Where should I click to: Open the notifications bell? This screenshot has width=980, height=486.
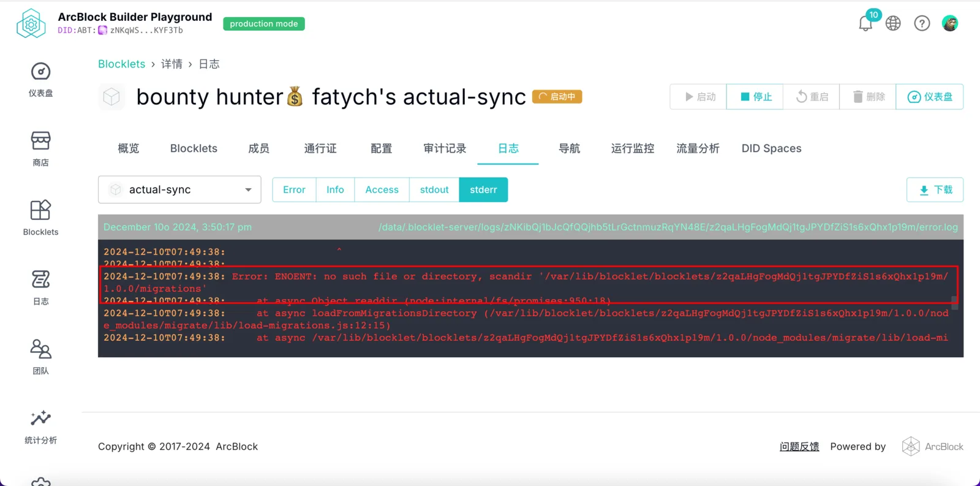coord(865,23)
